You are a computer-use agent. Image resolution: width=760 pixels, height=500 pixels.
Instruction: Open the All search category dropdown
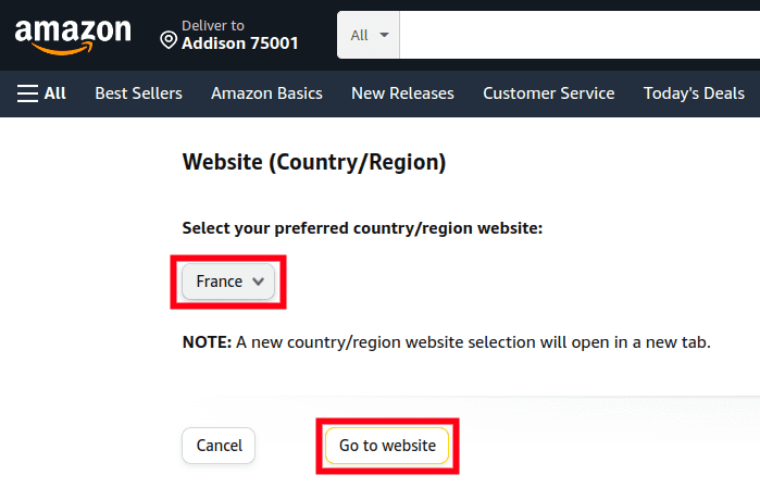(368, 35)
